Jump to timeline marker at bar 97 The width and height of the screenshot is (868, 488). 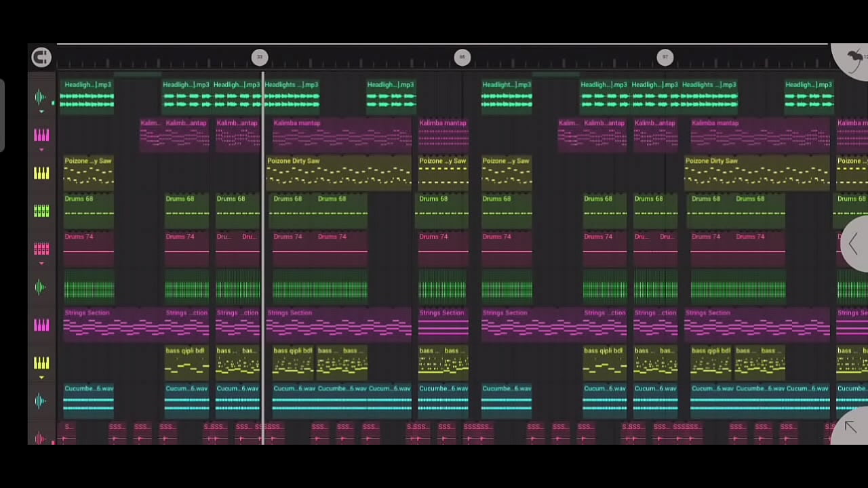click(665, 58)
